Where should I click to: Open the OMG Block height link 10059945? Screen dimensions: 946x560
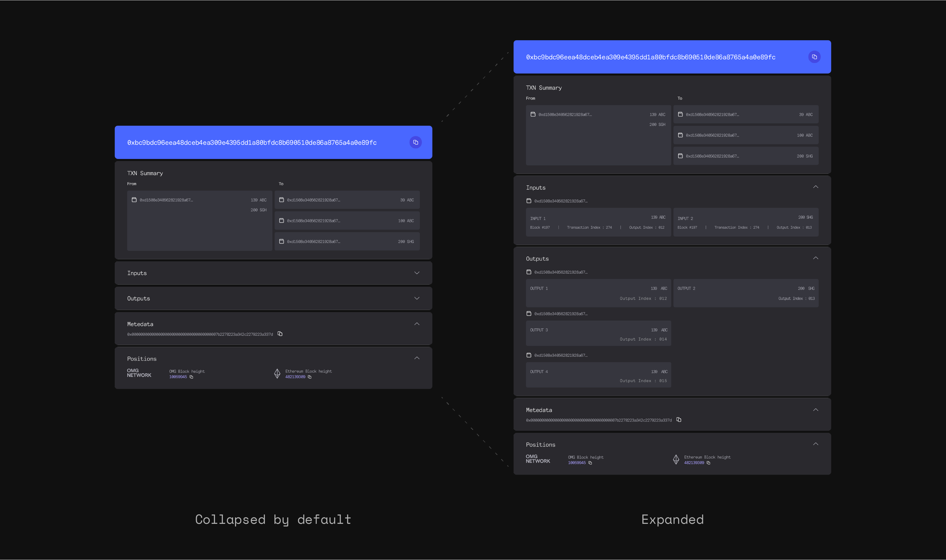178,377
